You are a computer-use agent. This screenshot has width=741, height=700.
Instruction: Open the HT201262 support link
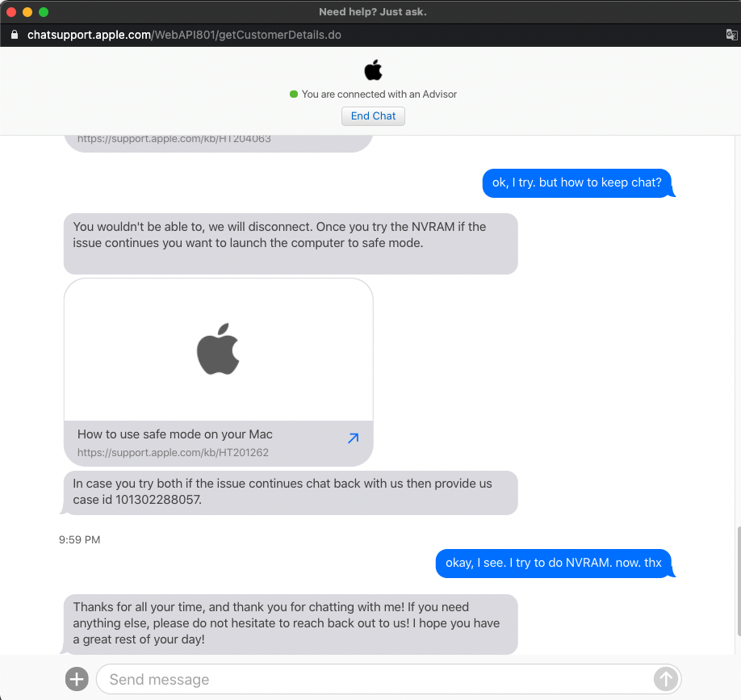pyautogui.click(x=173, y=452)
